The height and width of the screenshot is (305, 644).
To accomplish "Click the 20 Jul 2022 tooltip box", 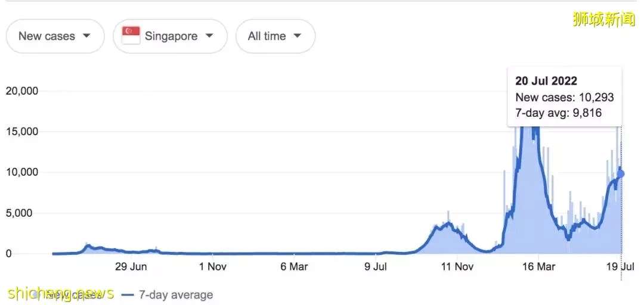I will tap(564, 97).
